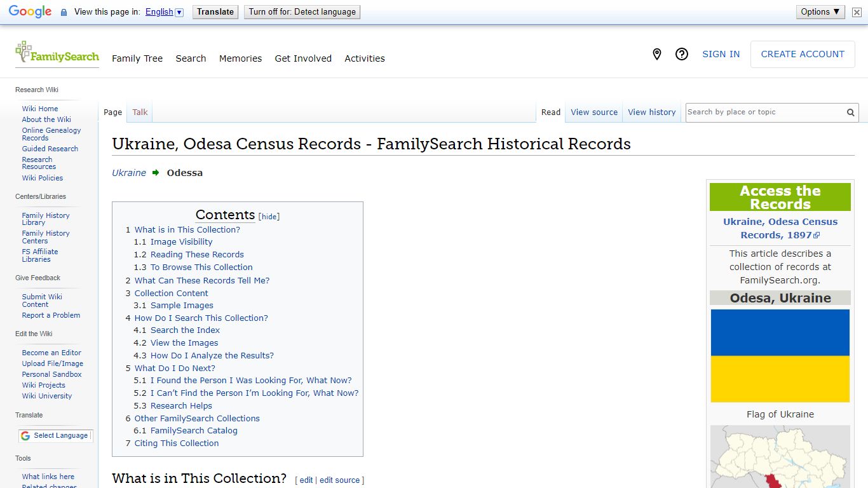Open Wiki Policies sidebar link
The width and height of the screenshot is (868, 488).
coord(43,178)
